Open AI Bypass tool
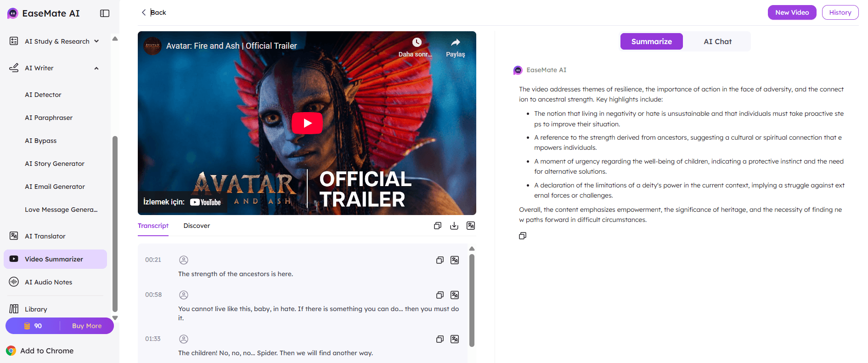 [41, 141]
